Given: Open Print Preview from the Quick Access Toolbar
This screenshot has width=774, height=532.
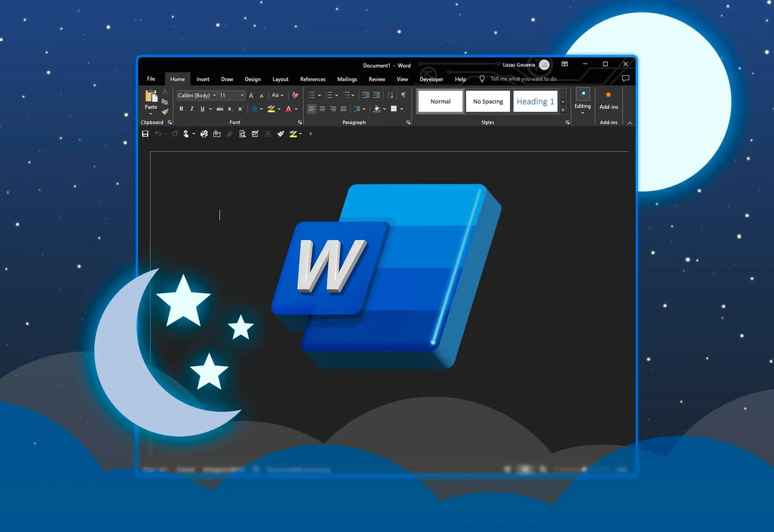Looking at the screenshot, I should point(242,134).
